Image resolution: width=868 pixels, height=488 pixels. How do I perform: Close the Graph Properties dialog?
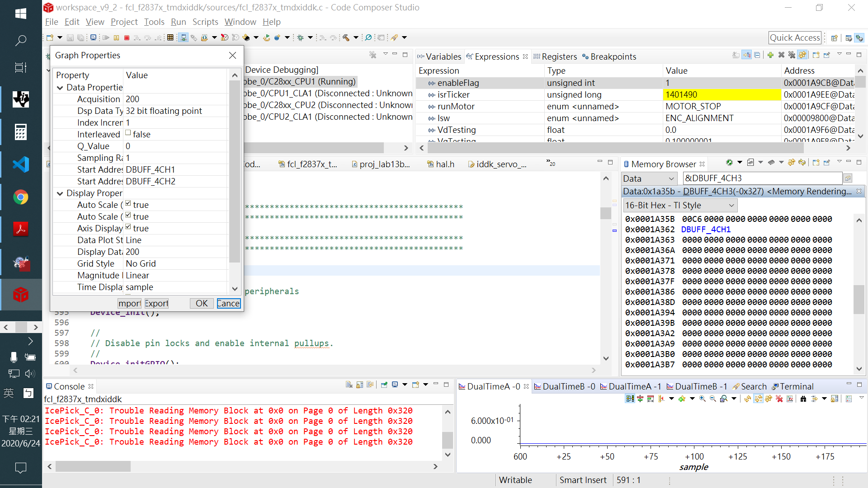click(232, 55)
